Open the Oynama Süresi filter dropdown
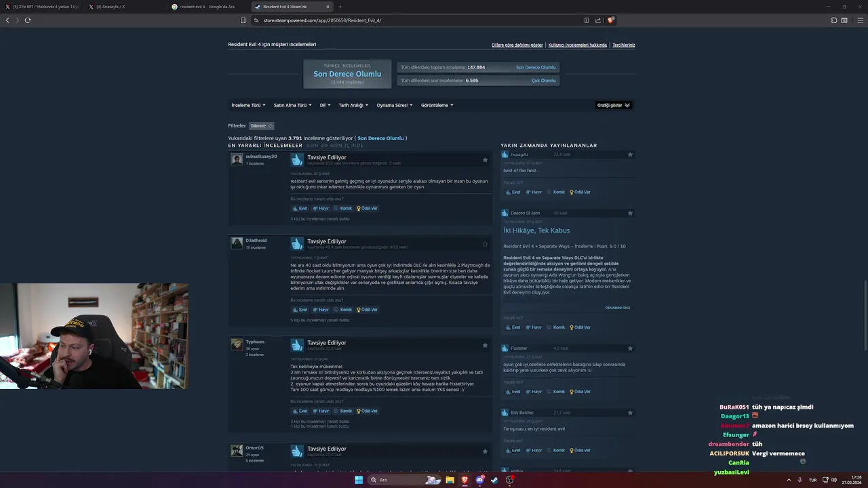 (x=395, y=105)
